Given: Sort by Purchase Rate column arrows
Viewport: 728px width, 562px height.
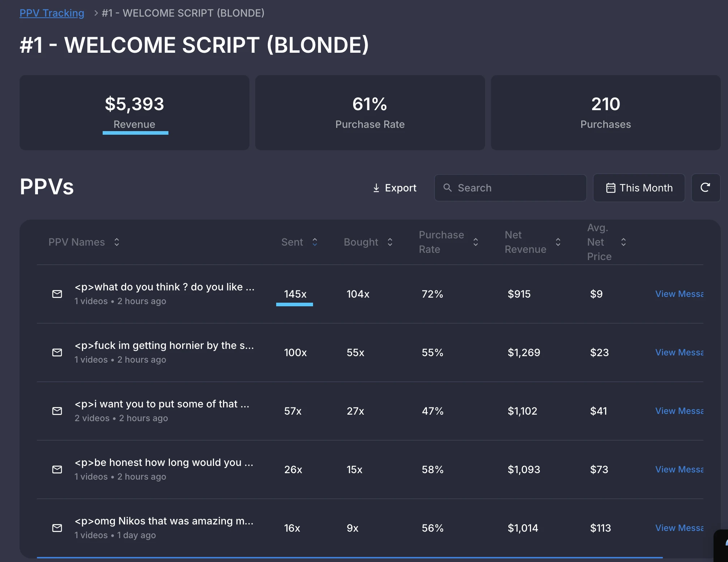Looking at the screenshot, I should pyautogui.click(x=476, y=242).
